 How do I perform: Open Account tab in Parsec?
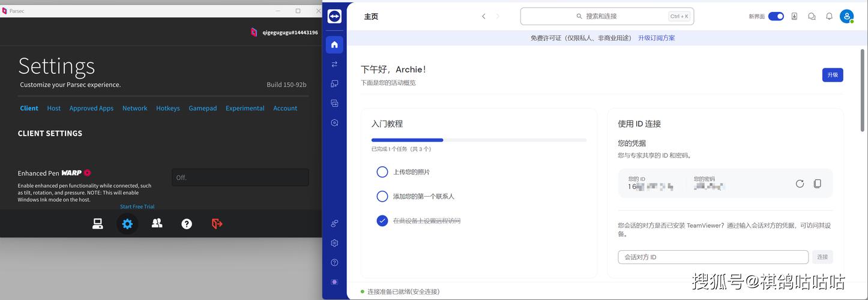[285, 108]
